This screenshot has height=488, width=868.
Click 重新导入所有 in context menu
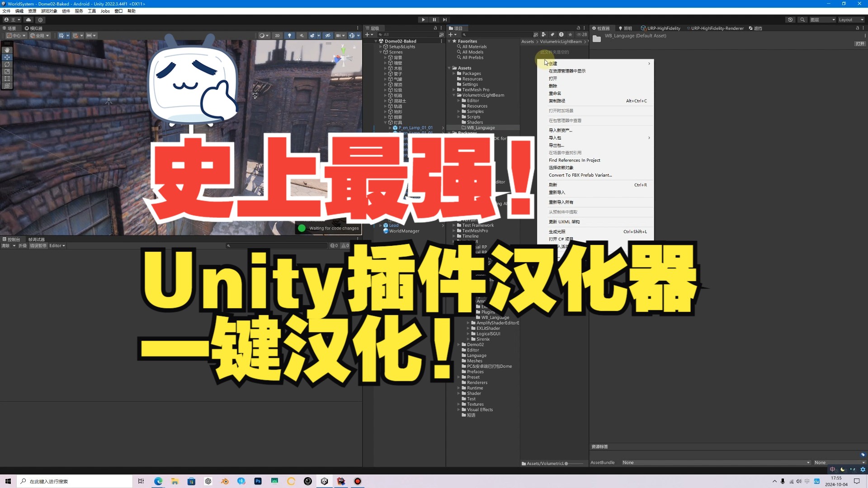click(x=561, y=202)
